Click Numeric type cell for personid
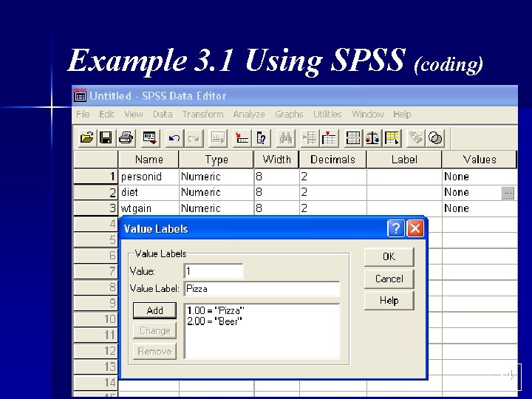The image size is (532, 399). [x=216, y=177]
